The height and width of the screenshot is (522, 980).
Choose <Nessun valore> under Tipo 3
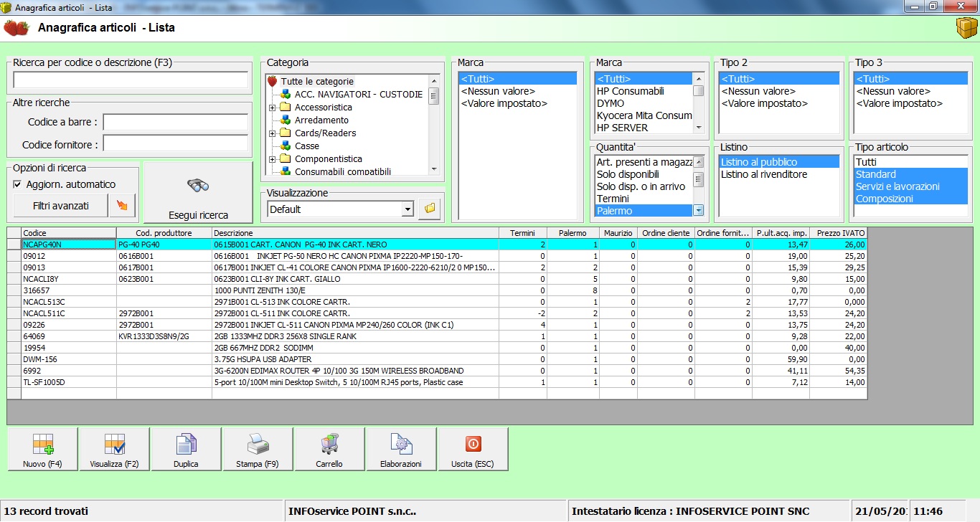coord(893,91)
